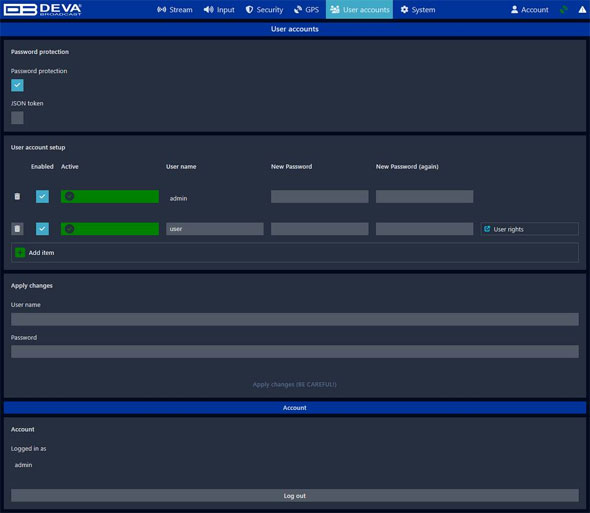Open the Input menu
The image size is (590, 513).
coord(219,10)
